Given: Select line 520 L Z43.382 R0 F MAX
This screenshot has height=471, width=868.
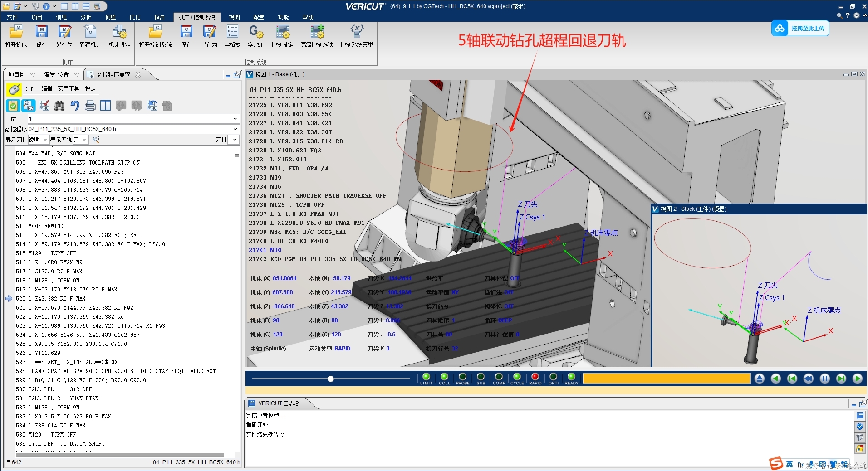Looking at the screenshot, I should click(50, 299).
